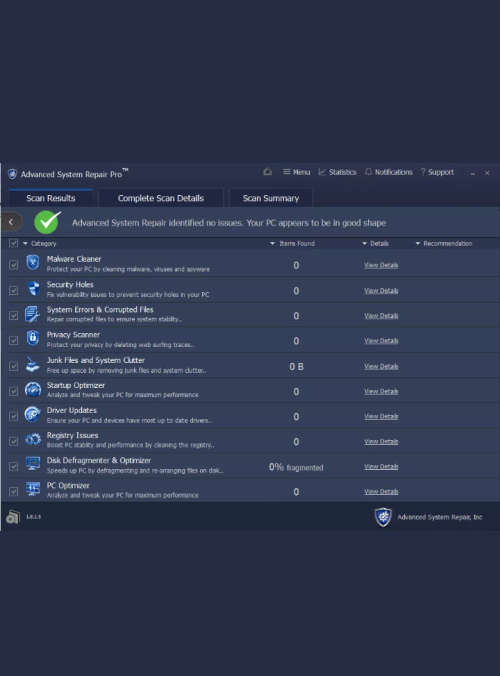
Task: View Details for Privacy Scanner
Action: click(381, 341)
